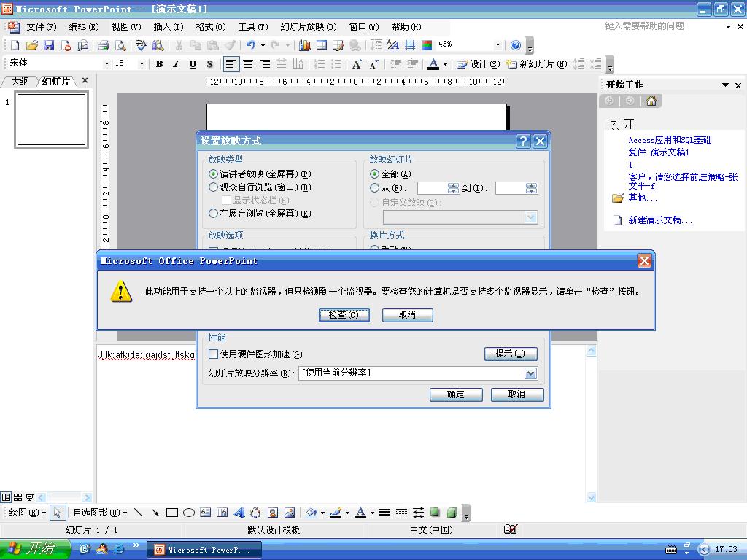The height and width of the screenshot is (560, 747).
Task: Open the zoom dropdown showing 43%
Action: pyautogui.click(x=498, y=44)
